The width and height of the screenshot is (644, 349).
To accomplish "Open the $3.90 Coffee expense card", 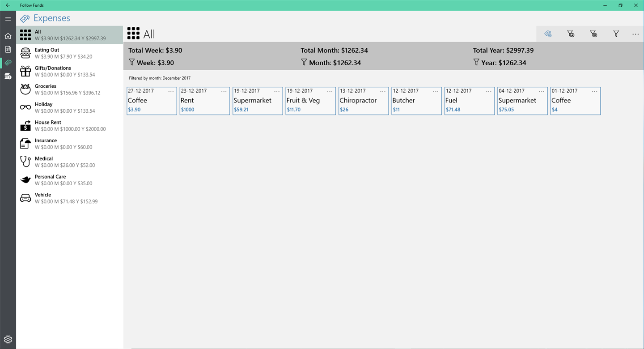I will [152, 101].
